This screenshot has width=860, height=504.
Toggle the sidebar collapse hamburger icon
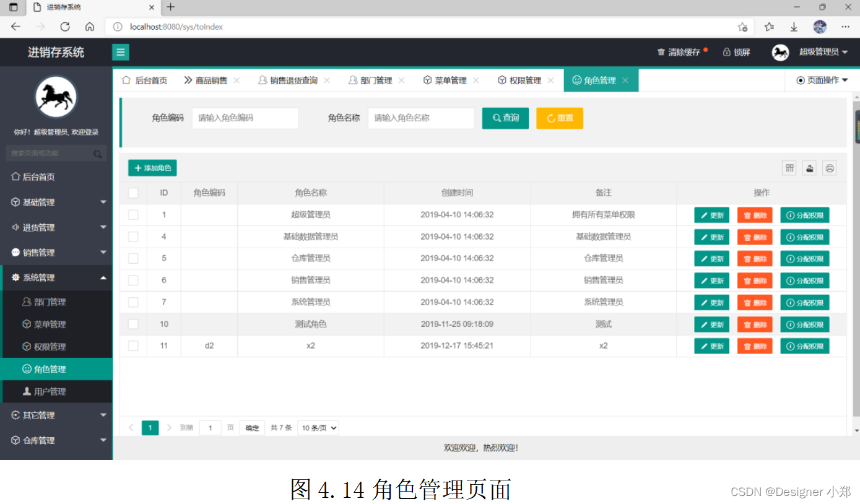121,52
